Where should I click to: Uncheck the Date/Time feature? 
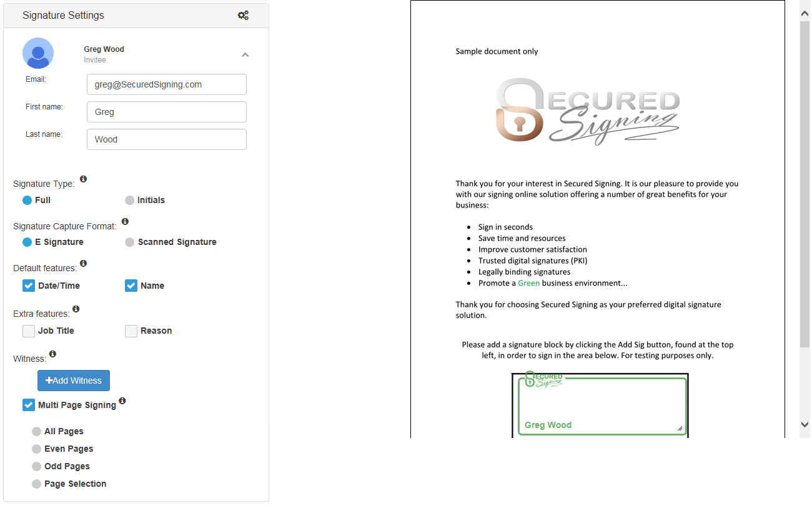click(x=29, y=286)
